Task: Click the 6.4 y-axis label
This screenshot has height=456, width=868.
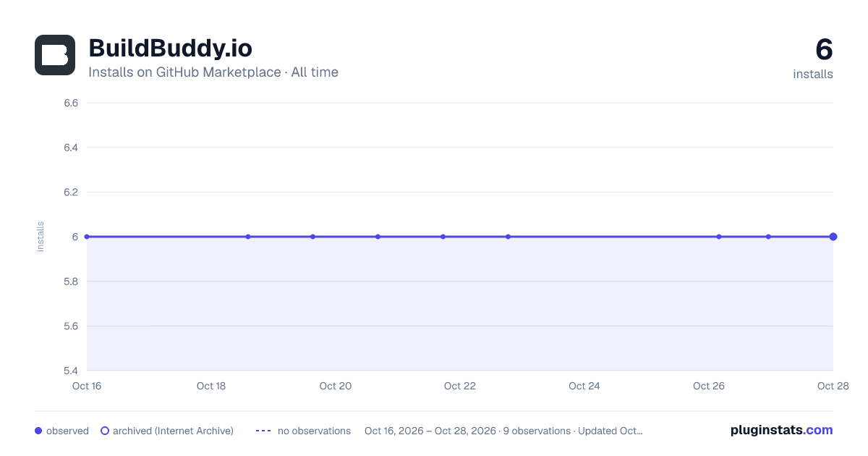Action: coord(71,148)
